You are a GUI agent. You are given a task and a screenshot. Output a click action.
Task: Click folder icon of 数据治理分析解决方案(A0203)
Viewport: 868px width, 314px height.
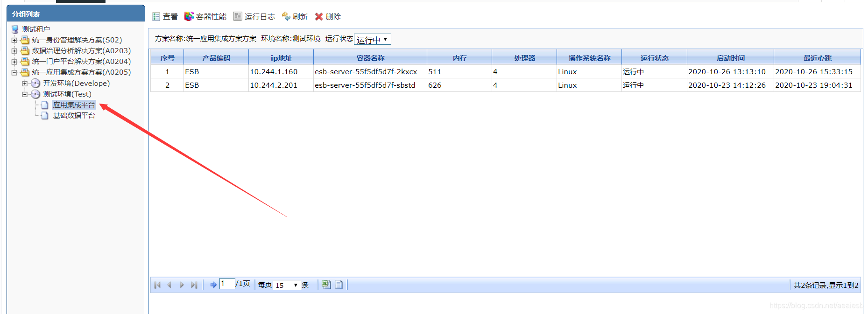25,50
